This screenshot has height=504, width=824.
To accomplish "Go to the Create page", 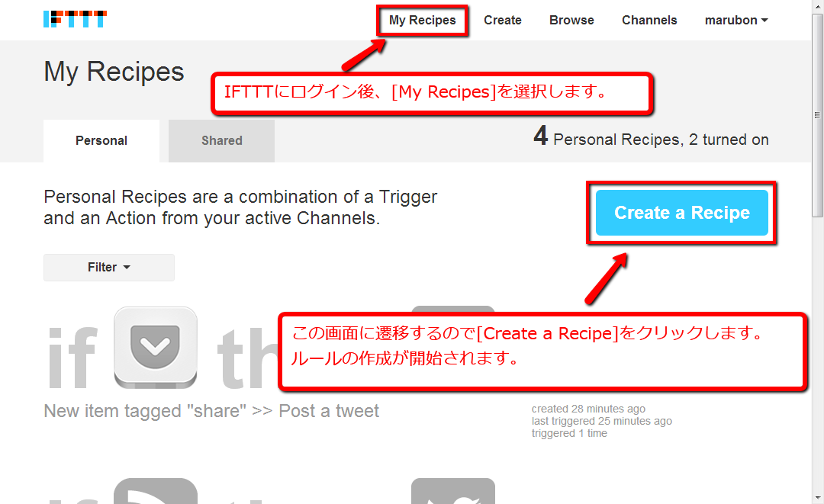I will coord(502,20).
